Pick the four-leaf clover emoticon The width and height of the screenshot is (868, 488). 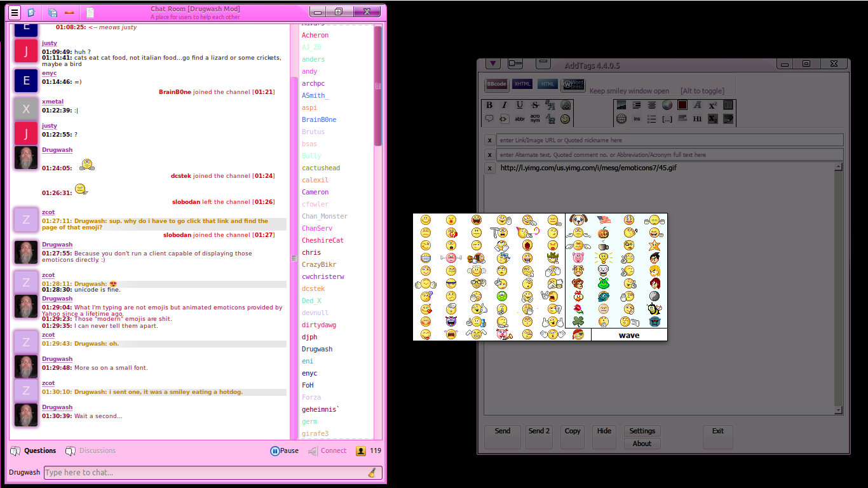tap(578, 322)
